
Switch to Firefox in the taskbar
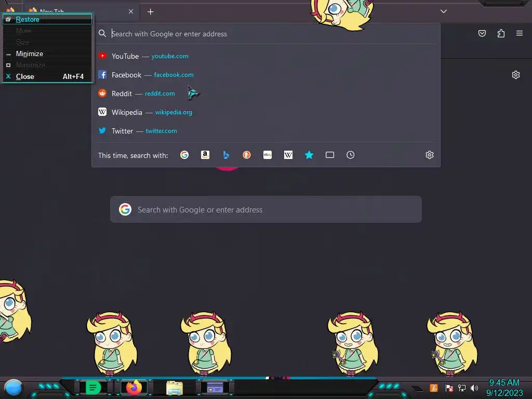pyautogui.click(x=134, y=388)
